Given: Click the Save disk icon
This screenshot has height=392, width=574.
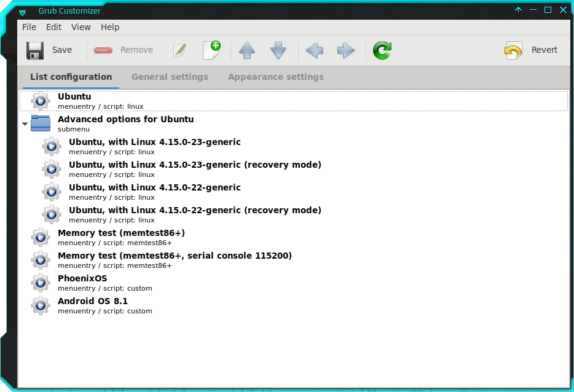Looking at the screenshot, I should point(35,50).
